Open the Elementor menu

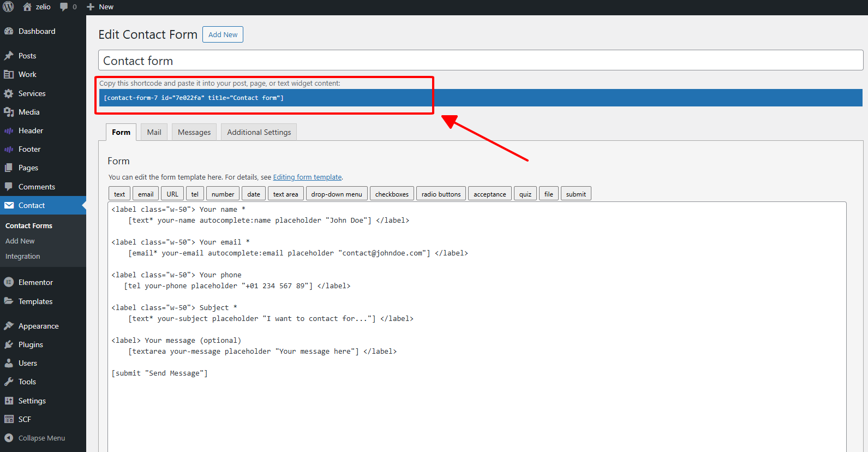(43, 282)
